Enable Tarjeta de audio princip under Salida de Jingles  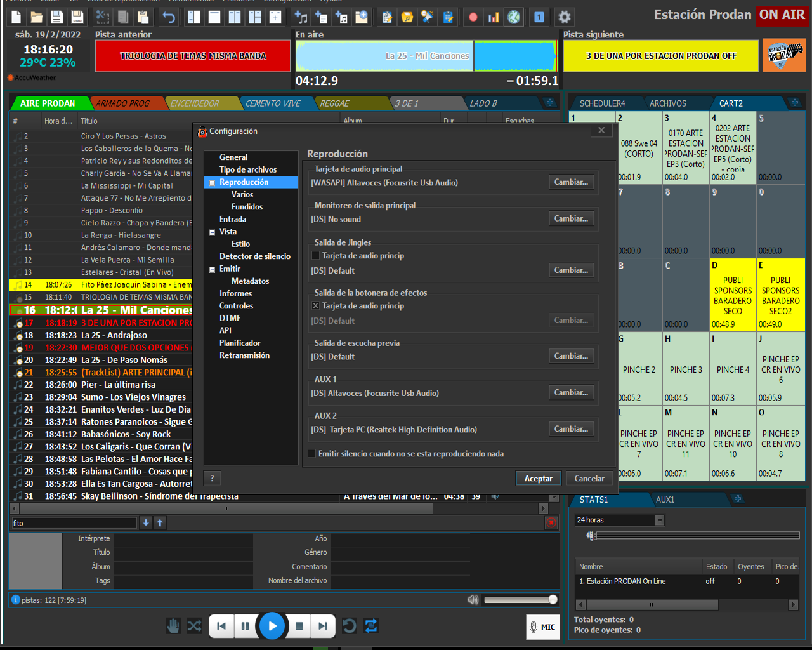point(315,256)
